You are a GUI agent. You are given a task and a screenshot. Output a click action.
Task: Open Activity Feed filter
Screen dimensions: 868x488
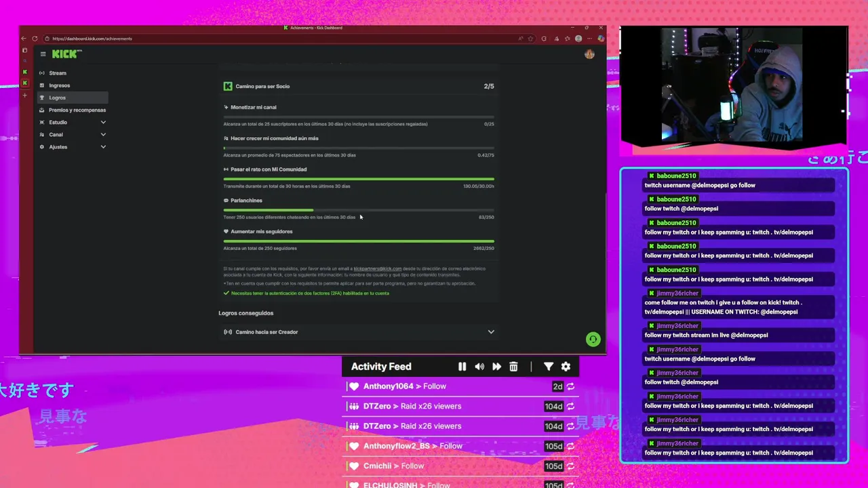click(x=549, y=367)
